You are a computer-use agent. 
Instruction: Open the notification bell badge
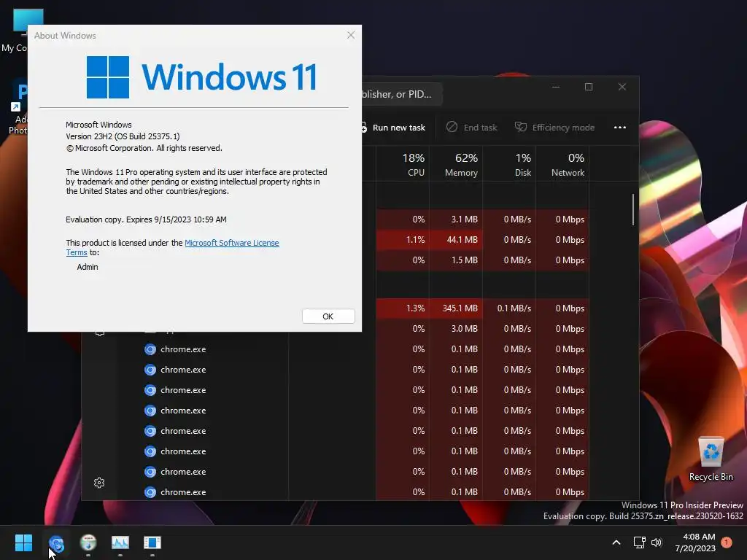727,542
